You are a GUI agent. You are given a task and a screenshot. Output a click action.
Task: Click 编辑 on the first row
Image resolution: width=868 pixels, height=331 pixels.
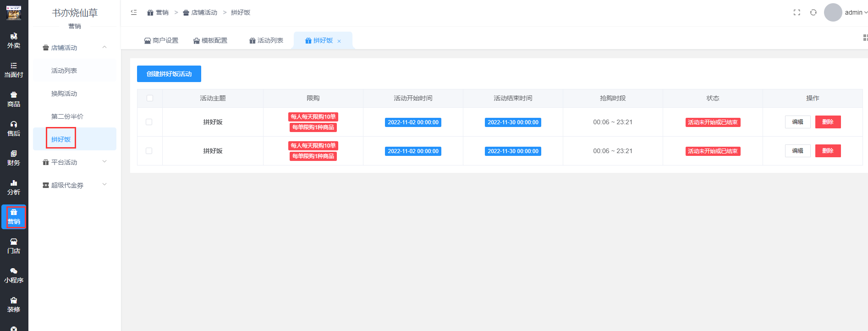[798, 122]
